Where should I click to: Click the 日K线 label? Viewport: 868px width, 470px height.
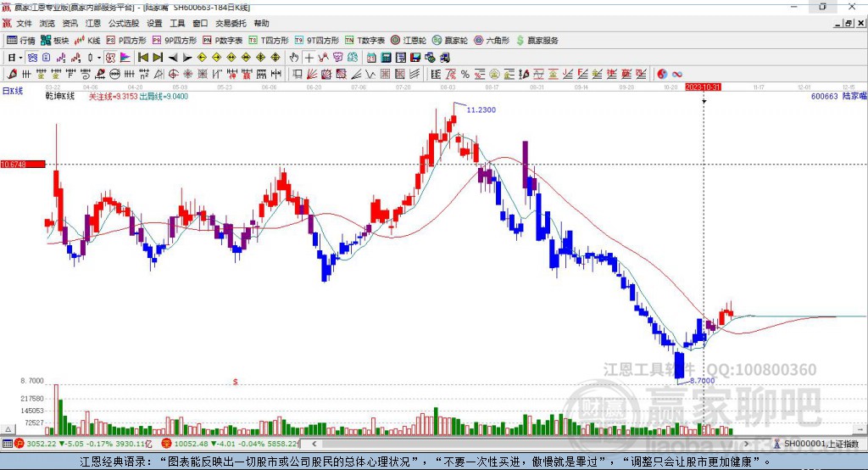[x=13, y=91]
